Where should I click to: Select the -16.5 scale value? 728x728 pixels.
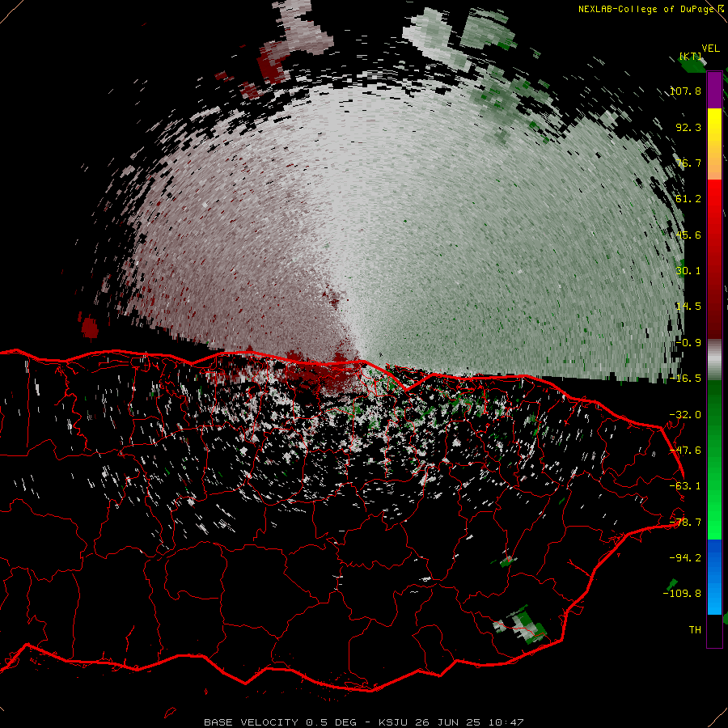(685, 379)
